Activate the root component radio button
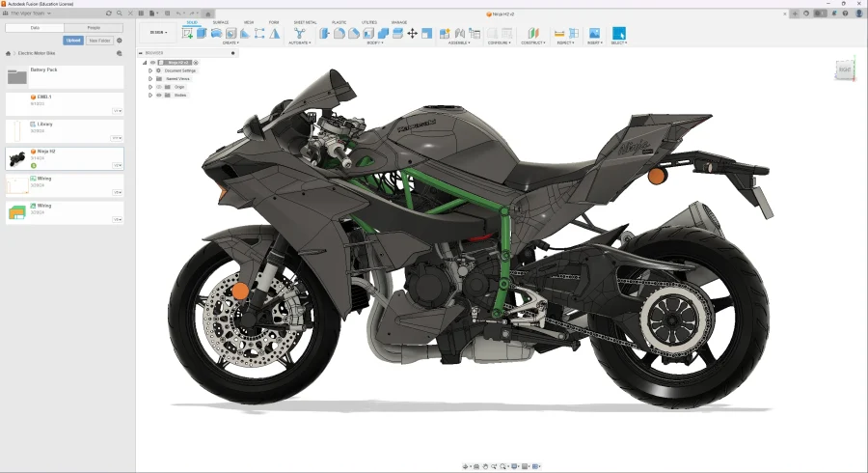This screenshot has width=868, height=473. point(196,63)
